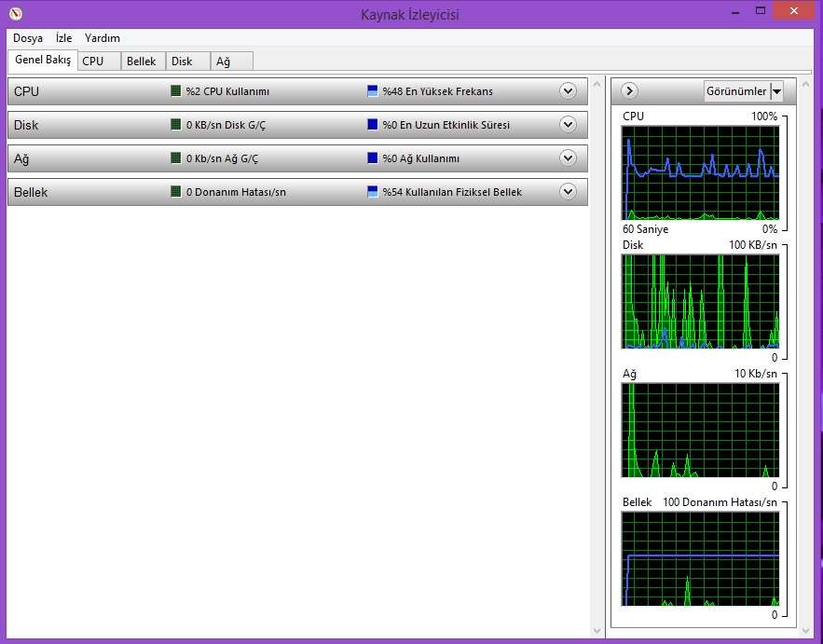823x644 pixels.
Task: Click the 0 Donanım Hatası/sn text
Action: (x=236, y=192)
